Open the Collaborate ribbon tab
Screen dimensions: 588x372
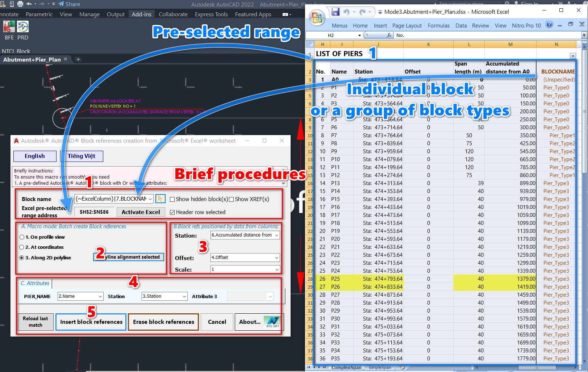pos(173,14)
